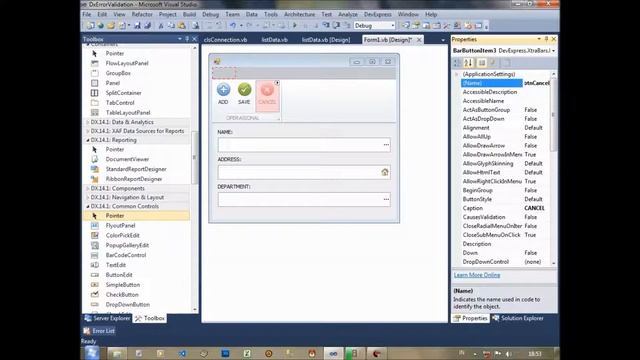Click the ellipsis button in DEPARTMENT field
Viewport: 640px width, 360px height.
386,200
